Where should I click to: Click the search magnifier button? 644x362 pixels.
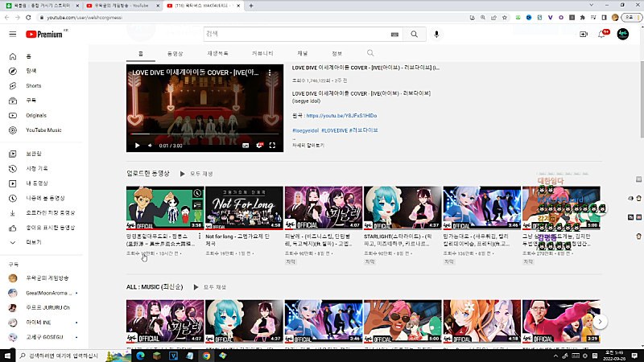coord(414,35)
